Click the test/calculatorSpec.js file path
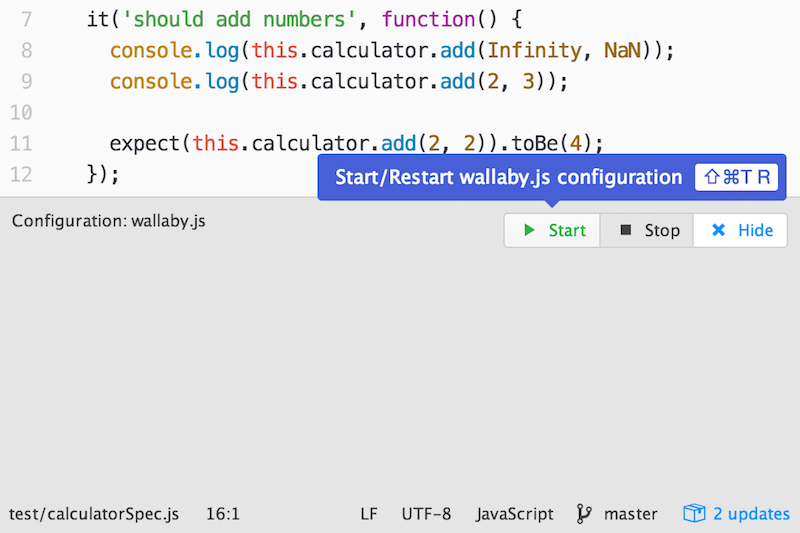The height and width of the screenshot is (533, 800). [94, 514]
